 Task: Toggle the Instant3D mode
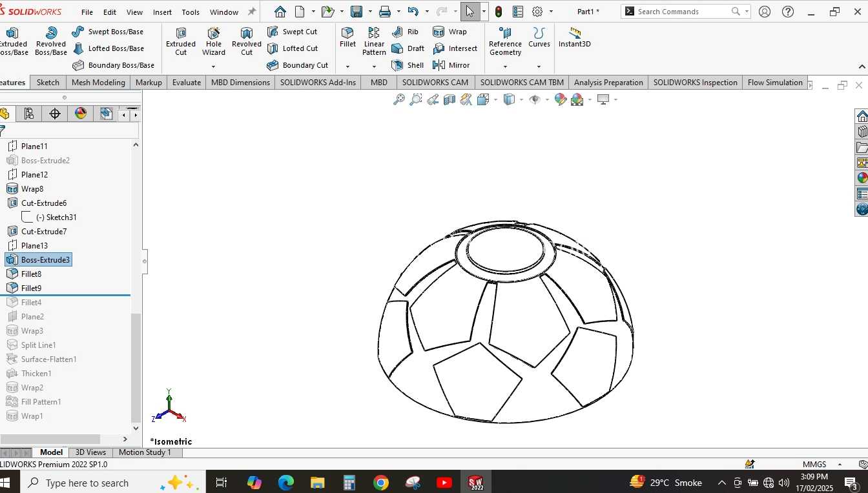[575, 37]
